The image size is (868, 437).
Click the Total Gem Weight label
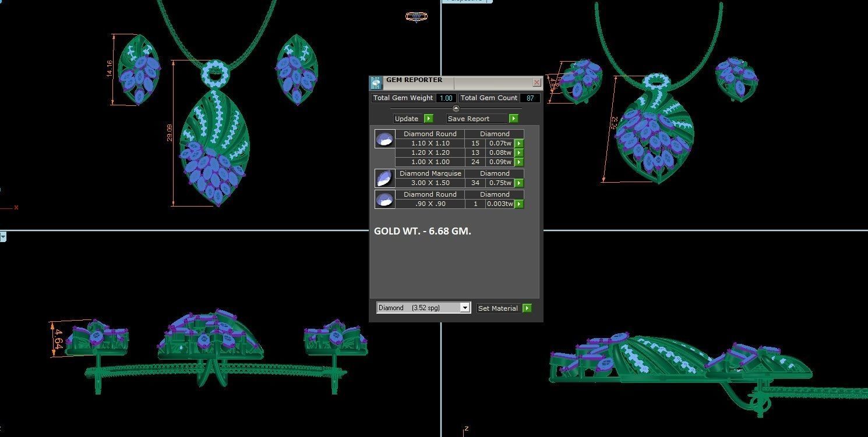403,98
